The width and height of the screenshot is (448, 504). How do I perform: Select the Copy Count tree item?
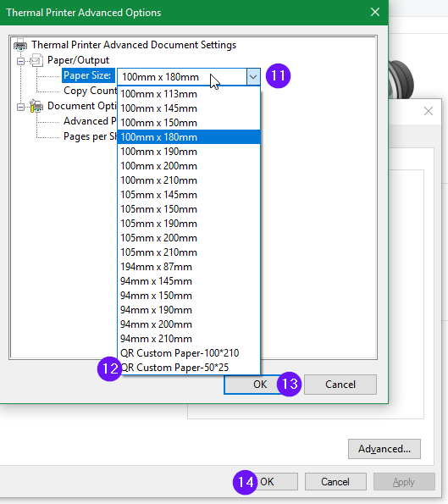tap(91, 91)
